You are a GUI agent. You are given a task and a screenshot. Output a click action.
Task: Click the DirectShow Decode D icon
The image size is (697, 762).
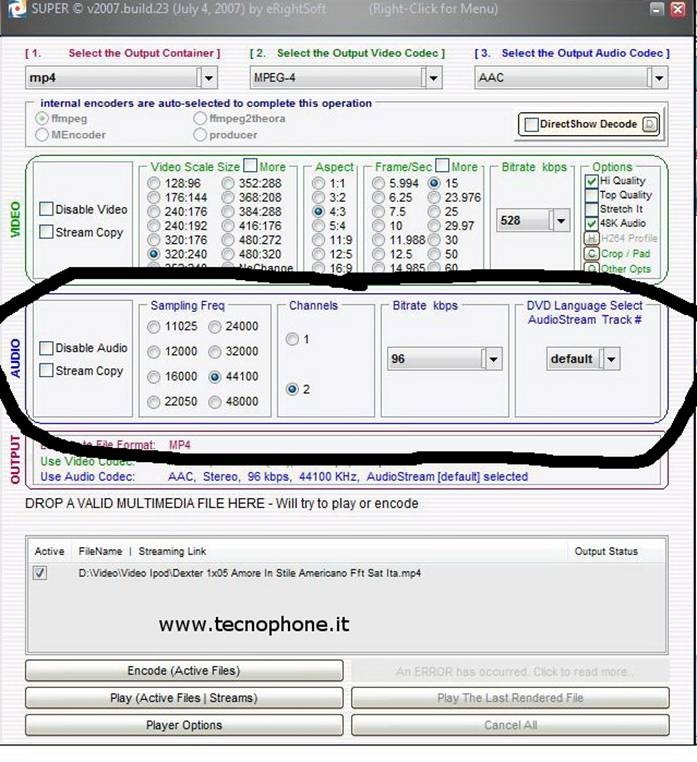click(651, 124)
